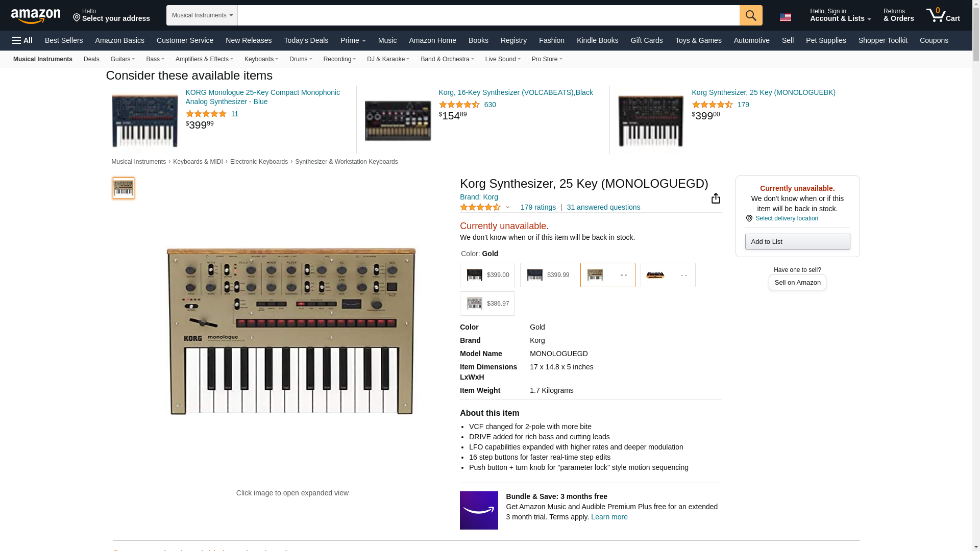The height and width of the screenshot is (551, 980).
Task: Click the search magnifier button
Action: tap(750, 15)
